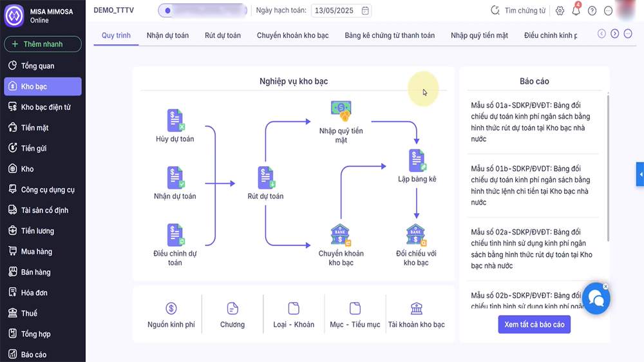Screen dimensions: 644x362
Task: Select the Lập bảng kê icon
Action: pos(417,161)
